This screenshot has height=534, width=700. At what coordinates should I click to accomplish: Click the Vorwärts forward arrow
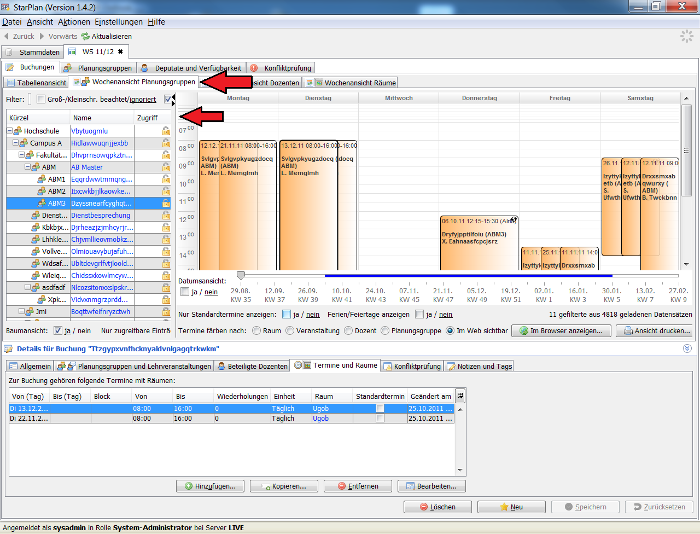click(x=42, y=36)
